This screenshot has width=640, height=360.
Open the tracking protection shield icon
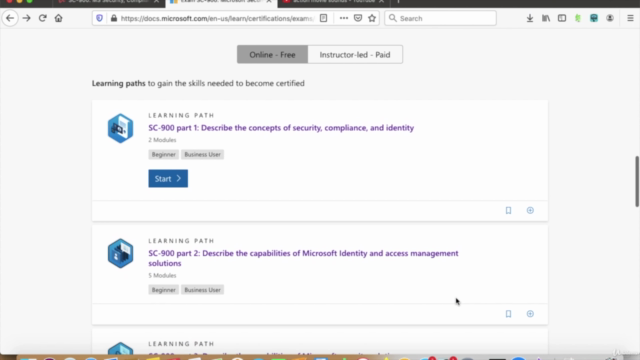point(99,18)
